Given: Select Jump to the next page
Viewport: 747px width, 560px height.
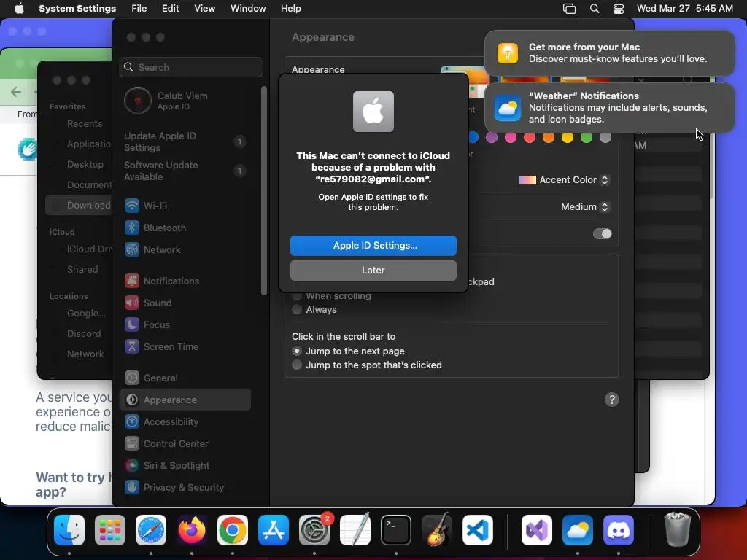Looking at the screenshot, I should (x=297, y=351).
